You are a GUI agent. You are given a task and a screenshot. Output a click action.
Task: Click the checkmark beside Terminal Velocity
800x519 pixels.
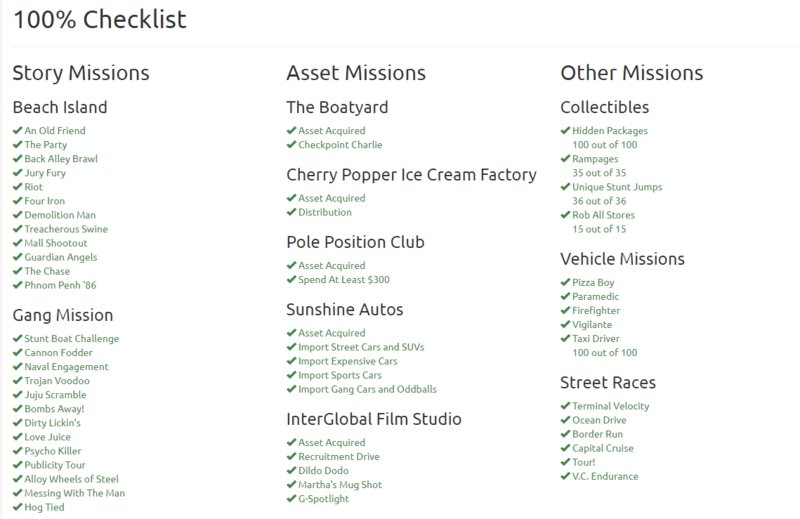(565, 406)
